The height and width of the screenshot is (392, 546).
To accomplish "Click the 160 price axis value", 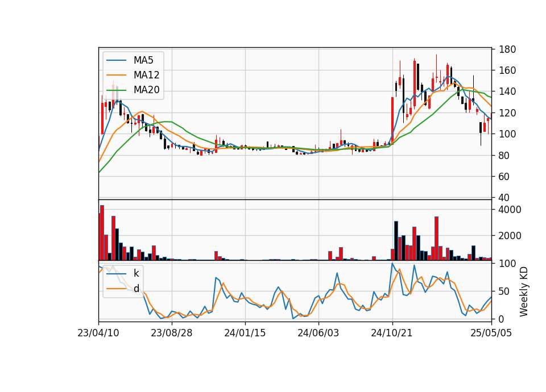I will tap(507, 70).
